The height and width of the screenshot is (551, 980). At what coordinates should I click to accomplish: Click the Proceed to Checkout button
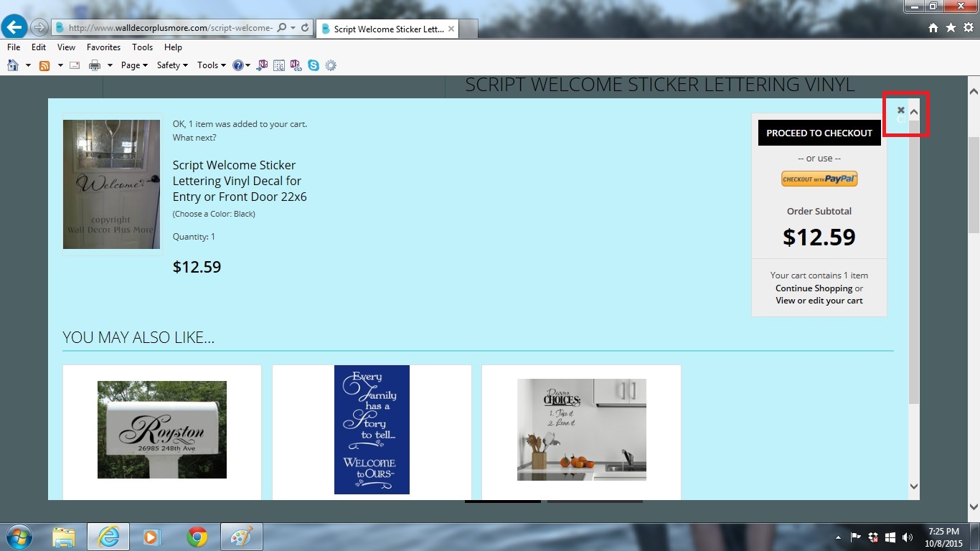tap(819, 133)
